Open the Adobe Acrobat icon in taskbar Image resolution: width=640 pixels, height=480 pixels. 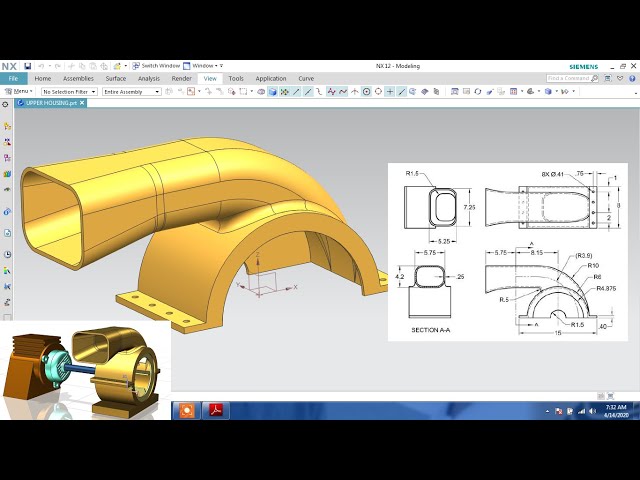coord(216,410)
